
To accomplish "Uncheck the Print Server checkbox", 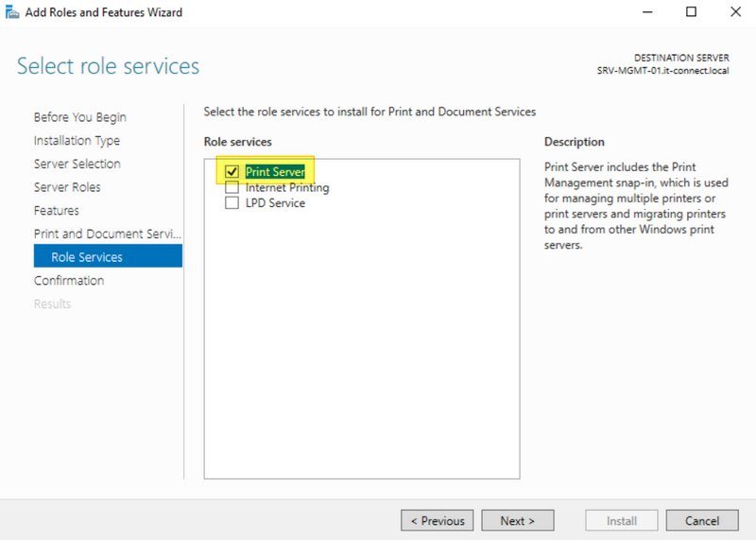I will click(232, 172).
